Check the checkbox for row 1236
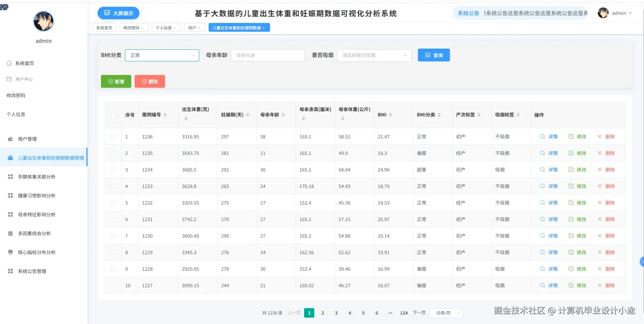The image size is (644, 324). (113, 136)
